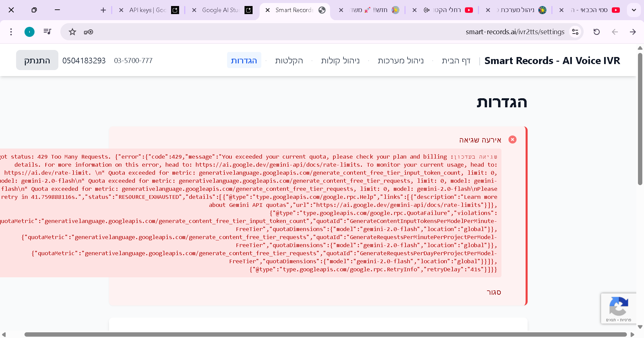Expand the tab search dropdown chevron
The image size is (644, 338).
[634, 10]
